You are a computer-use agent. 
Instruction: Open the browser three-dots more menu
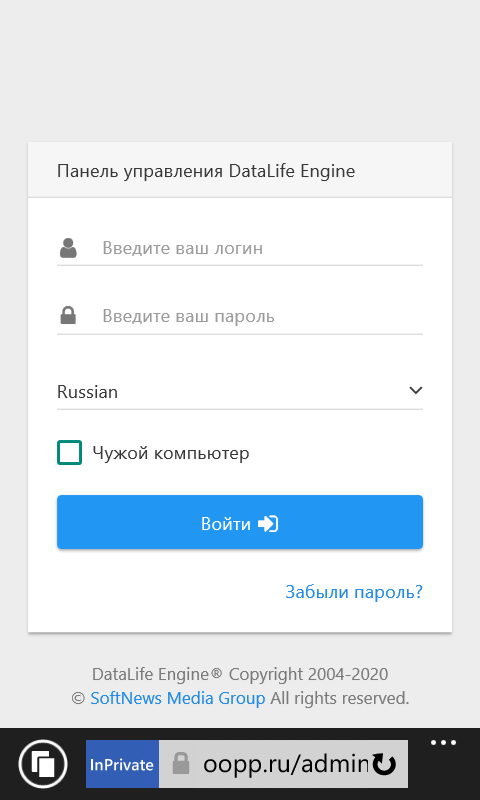click(443, 743)
